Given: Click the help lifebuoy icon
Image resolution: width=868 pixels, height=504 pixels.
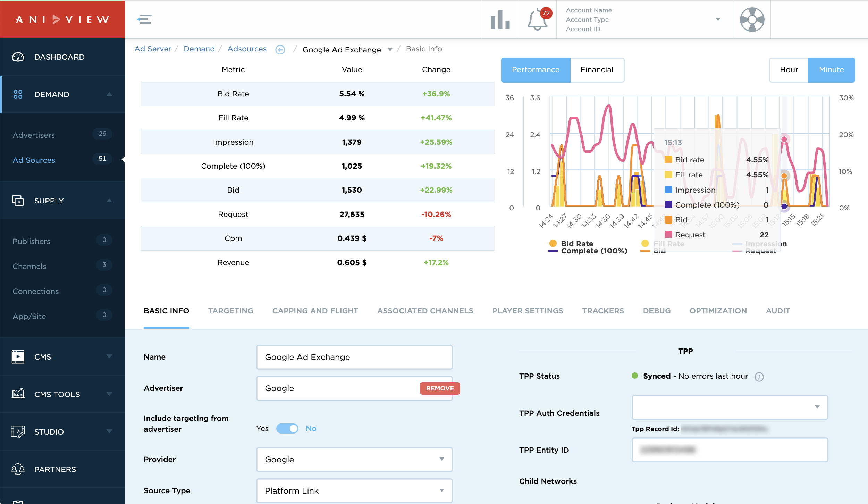Looking at the screenshot, I should pos(752,19).
